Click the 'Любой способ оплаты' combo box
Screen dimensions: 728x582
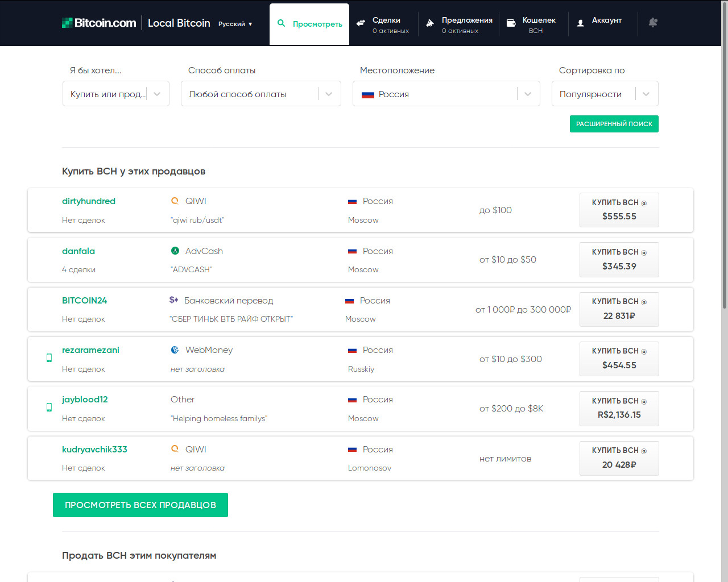(x=261, y=94)
